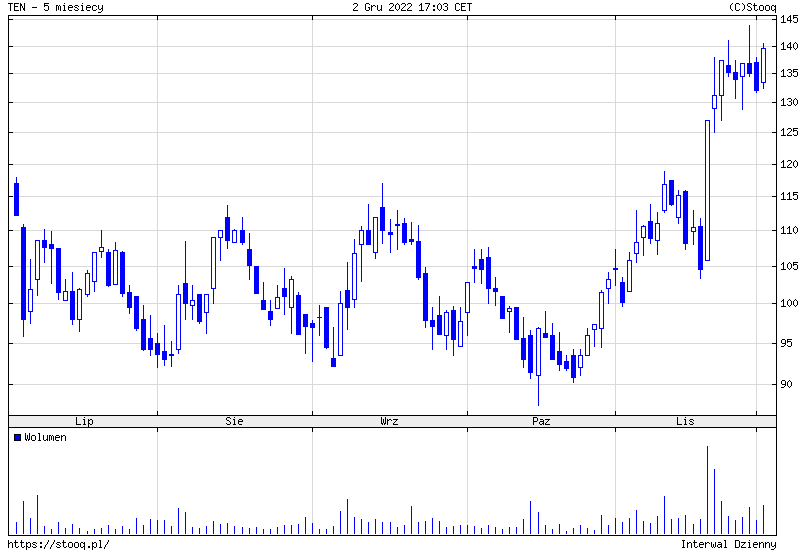Click the 140 price axis label
This screenshot has height=550, width=800.
789,46
